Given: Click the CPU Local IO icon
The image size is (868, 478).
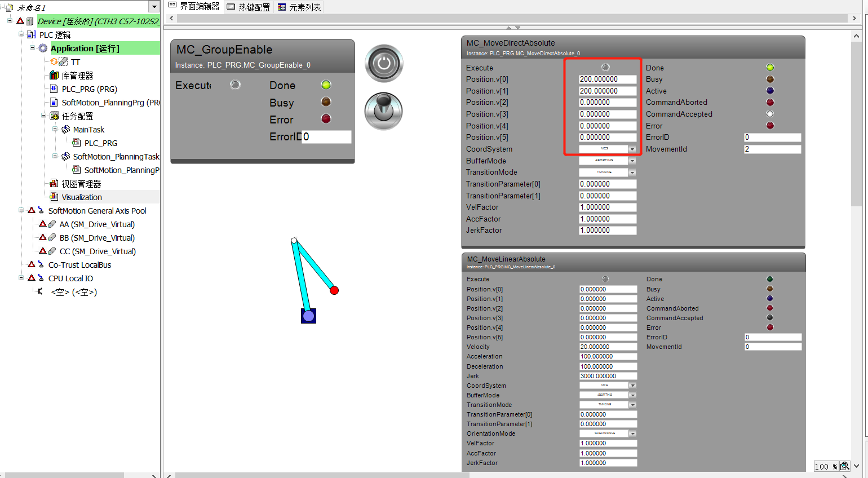Looking at the screenshot, I should click(41, 278).
